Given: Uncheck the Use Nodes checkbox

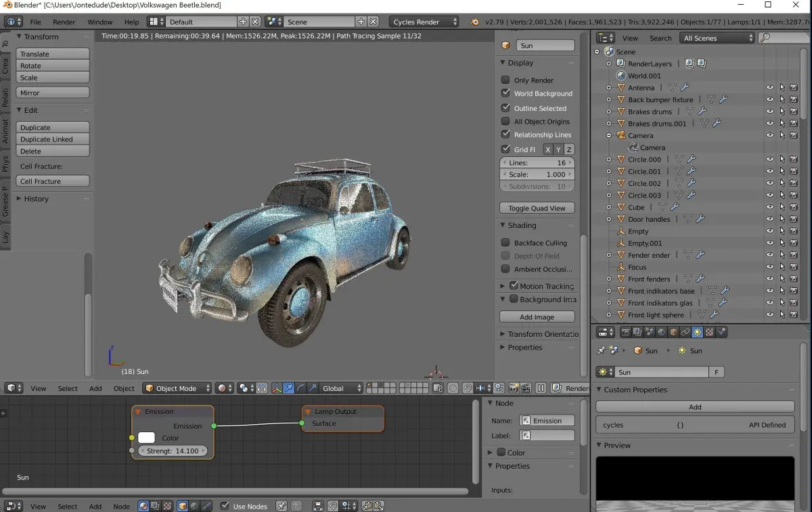Looking at the screenshot, I should pos(225,506).
